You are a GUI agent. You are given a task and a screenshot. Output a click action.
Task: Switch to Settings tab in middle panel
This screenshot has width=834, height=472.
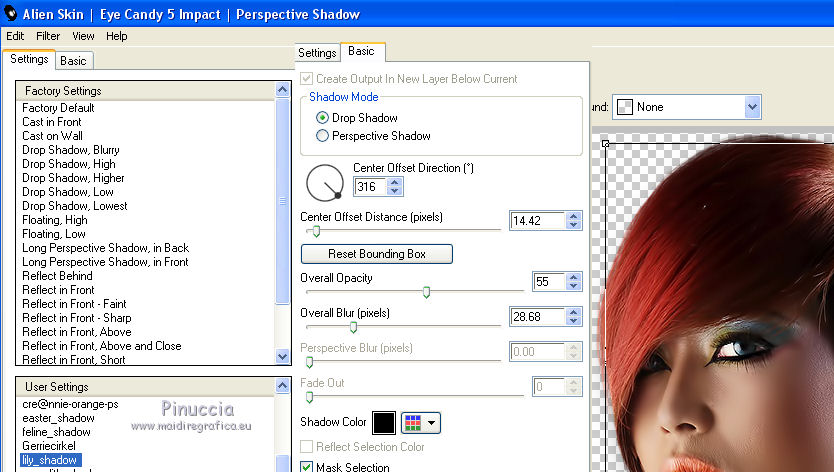(x=317, y=53)
